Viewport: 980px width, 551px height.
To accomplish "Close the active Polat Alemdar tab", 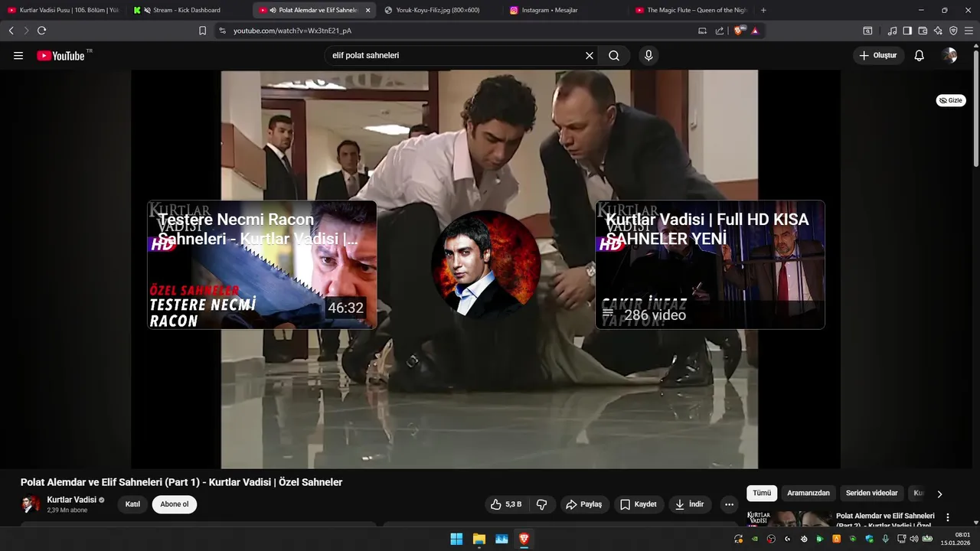I will point(367,10).
